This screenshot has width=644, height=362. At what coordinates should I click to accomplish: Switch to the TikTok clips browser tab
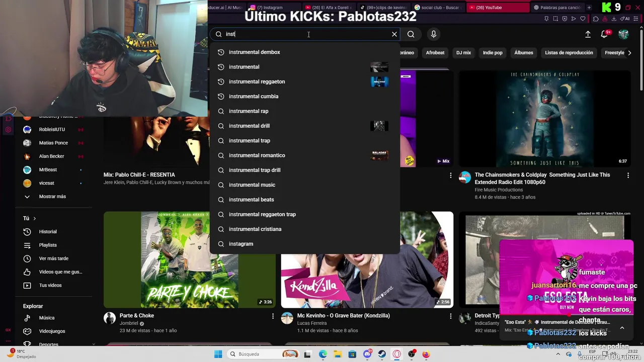click(384, 8)
